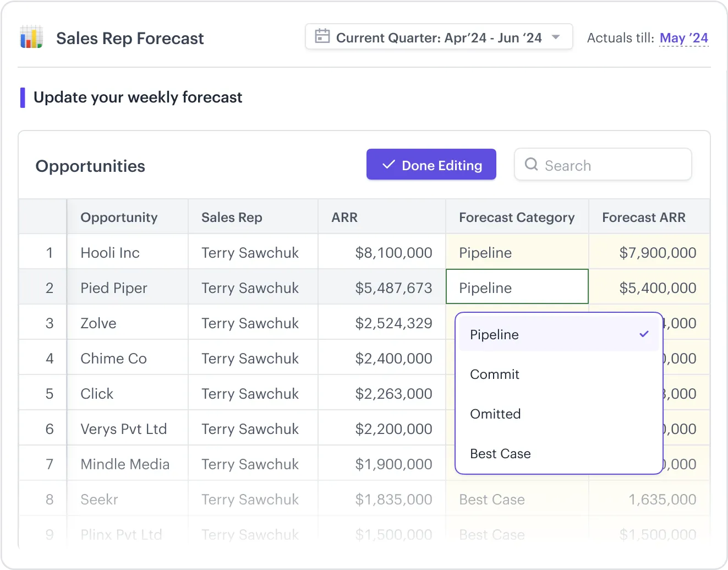Click the $1,900,000 ARR cell

[382, 463]
